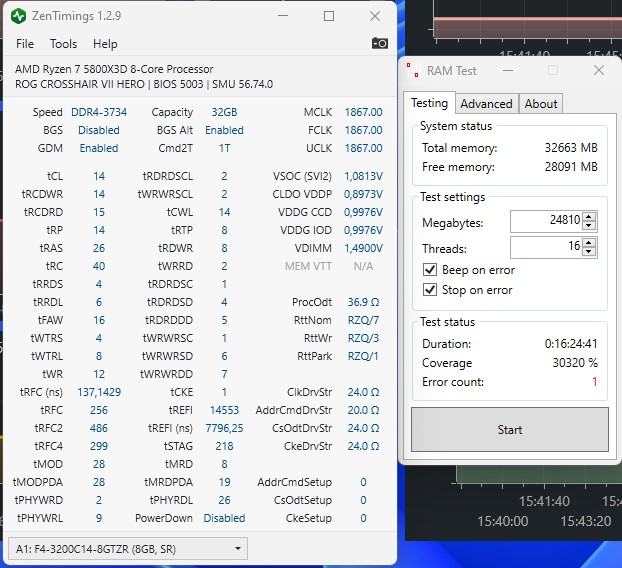Image resolution: width=622 pixels, height=568 pixels.
Task: Click the GDM value Enabled
Action: coord(99,148)
